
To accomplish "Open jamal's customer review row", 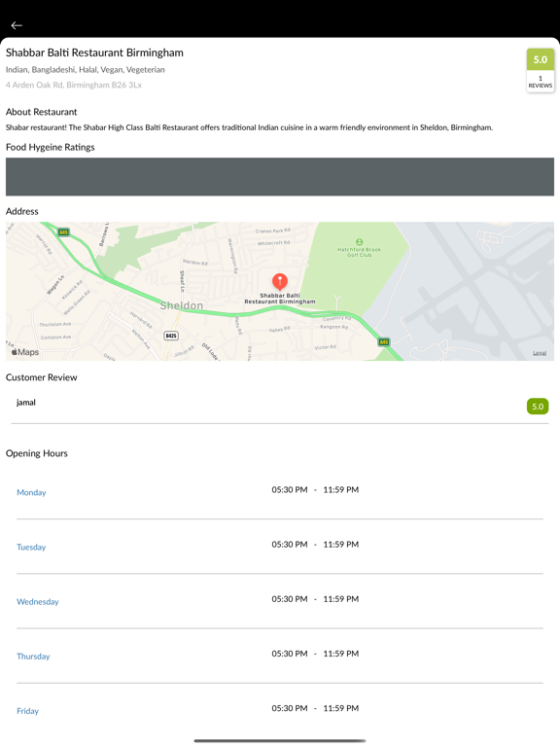I will point(280,407).
